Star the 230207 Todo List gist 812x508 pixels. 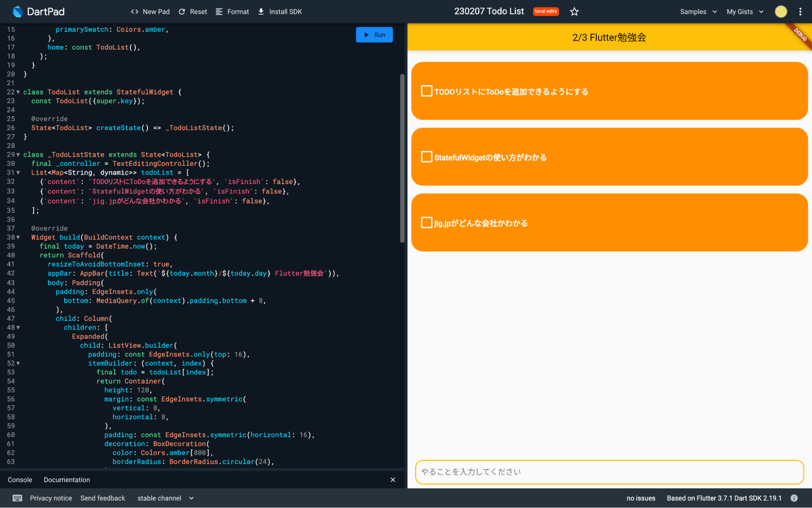click(574, 12)
